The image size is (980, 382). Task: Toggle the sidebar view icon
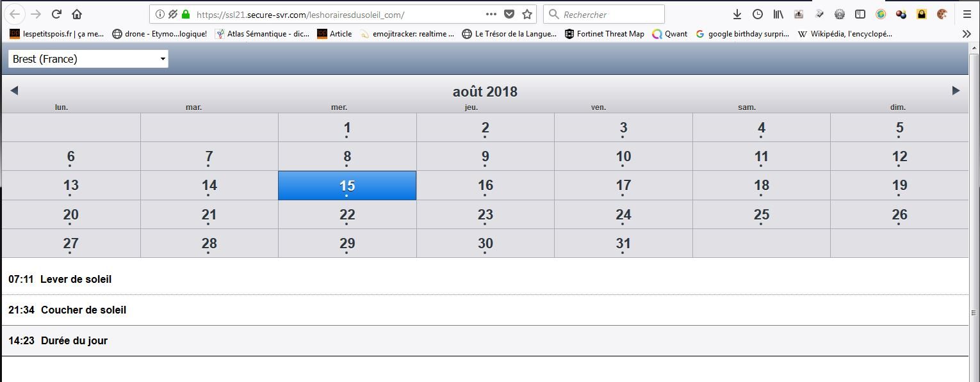click(x=860, y=14)
